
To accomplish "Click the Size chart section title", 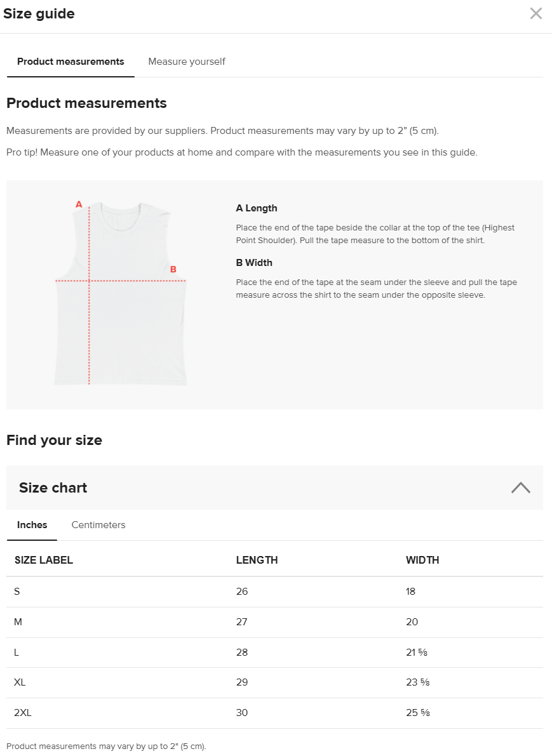I will pos(53,487).
